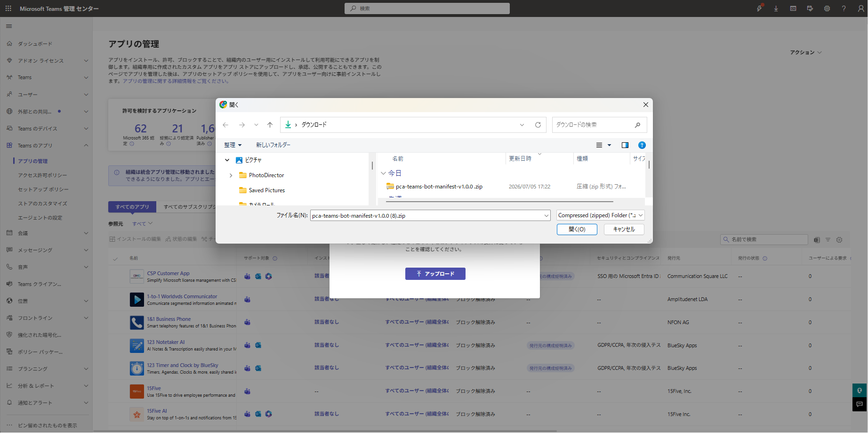Viewport: 868px width, 433px height.
Task: Click the page horizontal scrollbar at bottom
Action: 326,431
